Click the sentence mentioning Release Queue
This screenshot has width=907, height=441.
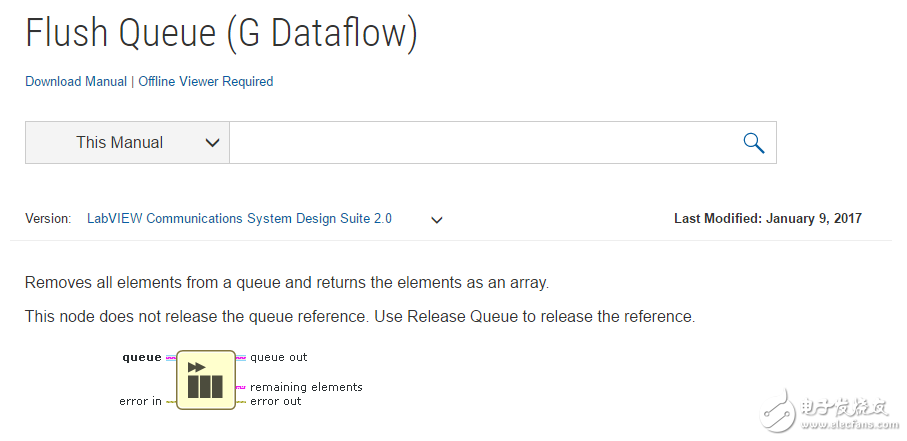click(360, 317)
